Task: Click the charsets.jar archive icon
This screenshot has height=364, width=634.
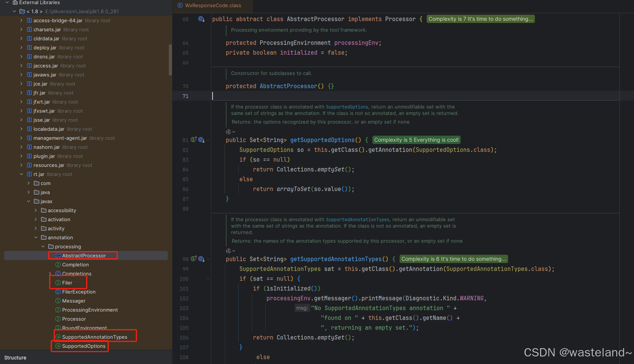Action: 29,30
